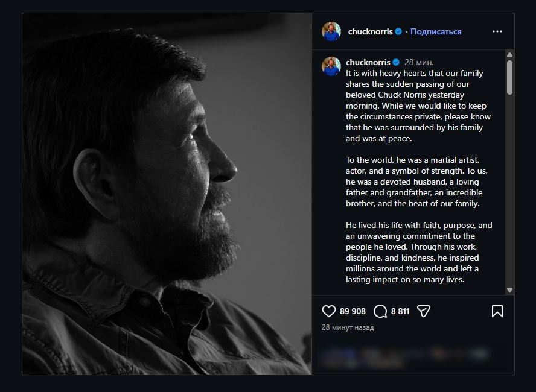Click the profile avatar in the post header
This screenshot has width=536, height=392.
[x=331, y=31]
